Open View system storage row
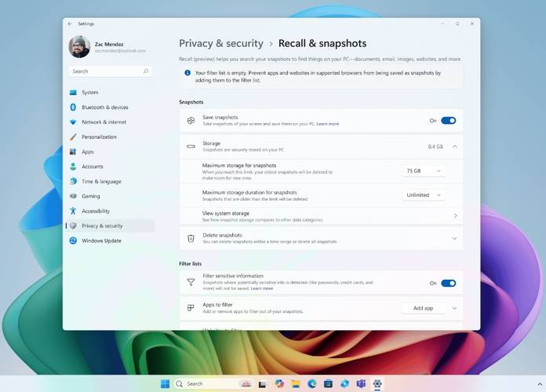Image resolution: width=546 pixels, height=392 pixels. [x=322, y=216]
